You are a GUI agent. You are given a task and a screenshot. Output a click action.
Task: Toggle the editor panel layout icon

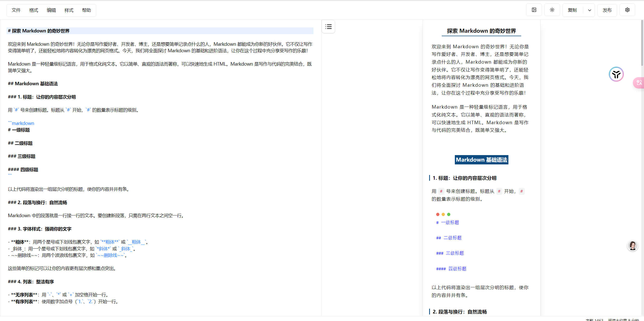[534, 10]
